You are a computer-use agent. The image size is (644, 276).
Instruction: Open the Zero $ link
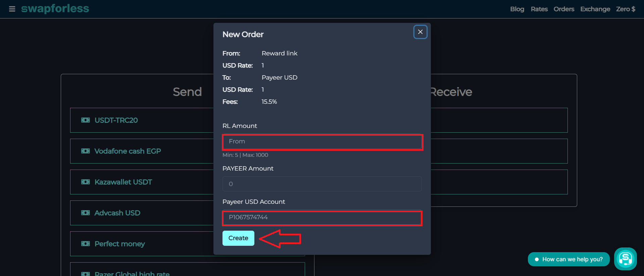tap(626, 9)
